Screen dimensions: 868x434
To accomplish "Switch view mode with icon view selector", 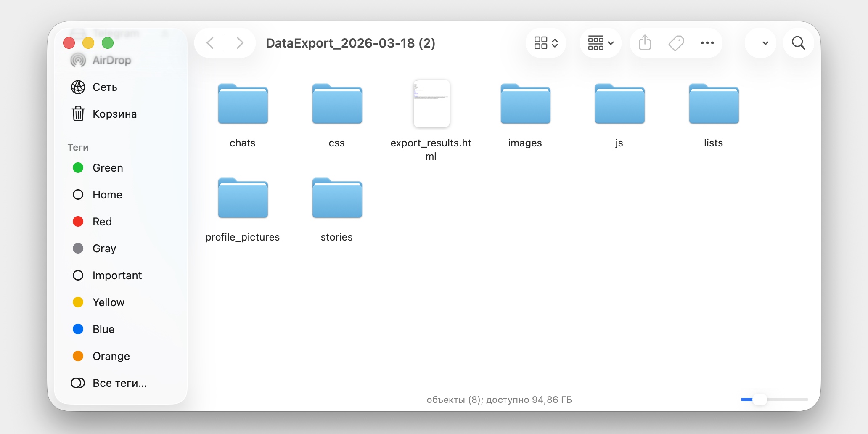I will click(546, 43).
